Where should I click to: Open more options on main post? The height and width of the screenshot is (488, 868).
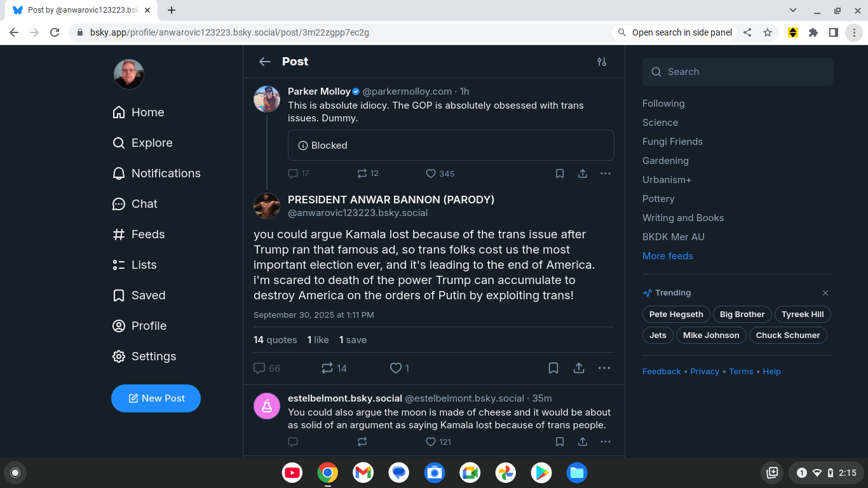pos(604,368)
